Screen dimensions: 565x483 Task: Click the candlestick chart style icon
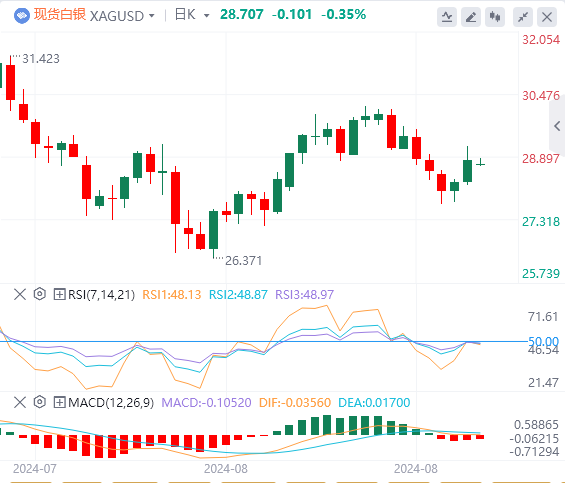coord(495,17)
